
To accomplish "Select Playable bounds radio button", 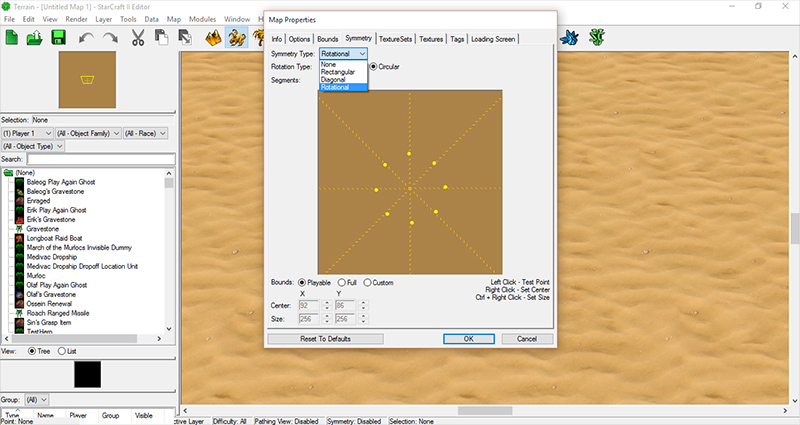I will click(x=302, y=283).
